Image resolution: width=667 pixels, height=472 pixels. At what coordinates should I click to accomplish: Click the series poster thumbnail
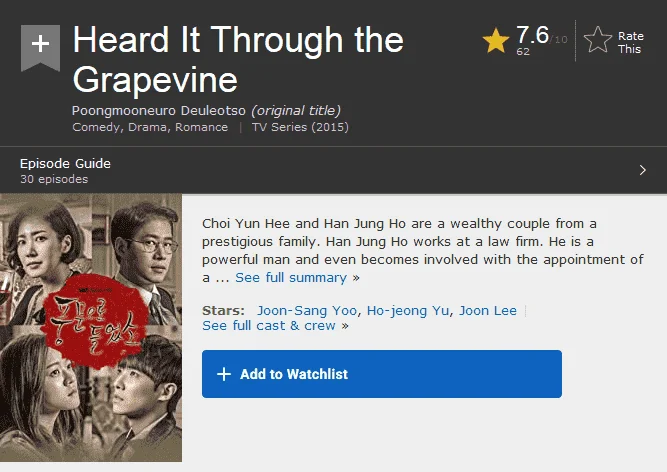click(x=91, y=327)
